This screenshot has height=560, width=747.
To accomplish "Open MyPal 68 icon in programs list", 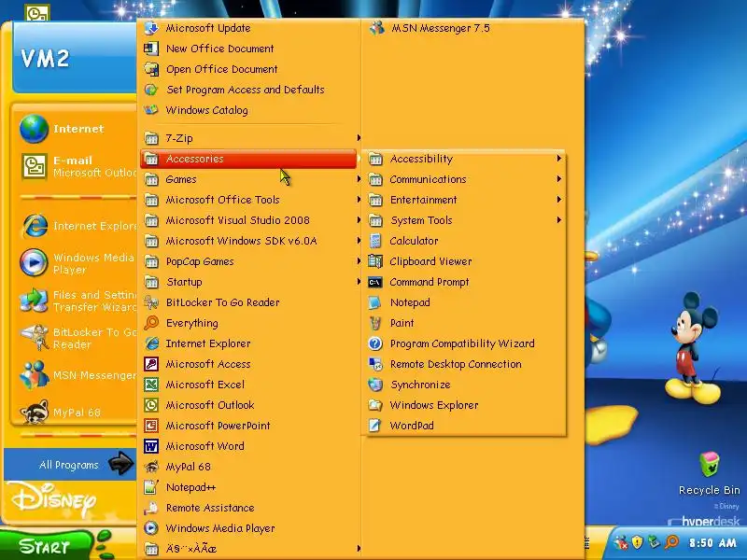I will [151, 467].
